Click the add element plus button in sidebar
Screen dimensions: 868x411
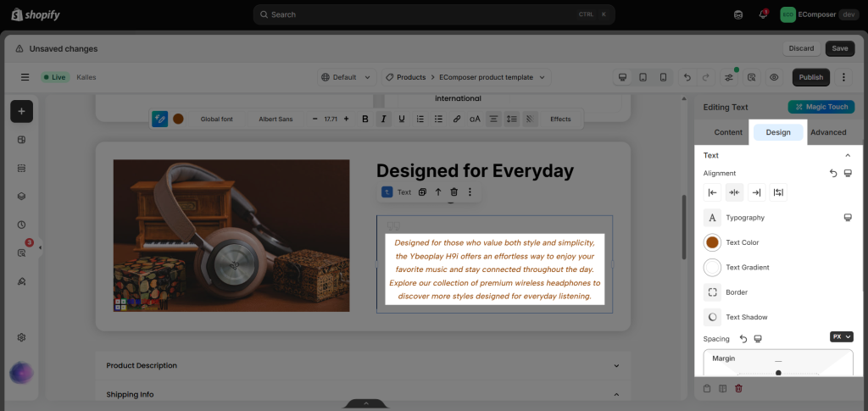coord(21,111)
